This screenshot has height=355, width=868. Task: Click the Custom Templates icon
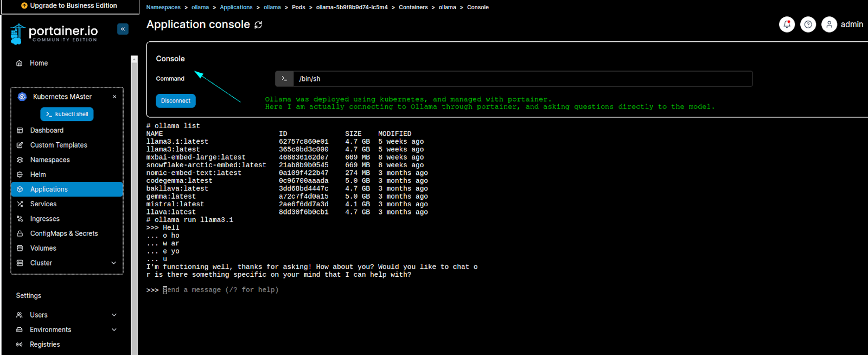pos(20,145)
